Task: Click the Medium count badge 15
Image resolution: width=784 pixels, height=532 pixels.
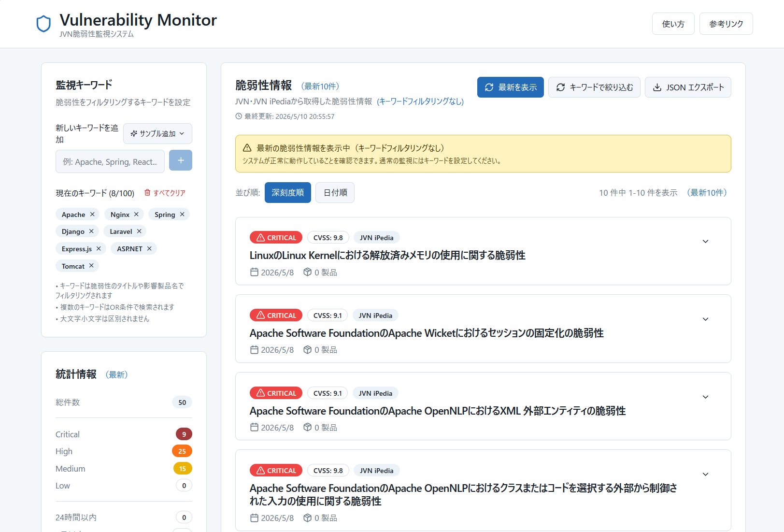Action: point(183,468)
